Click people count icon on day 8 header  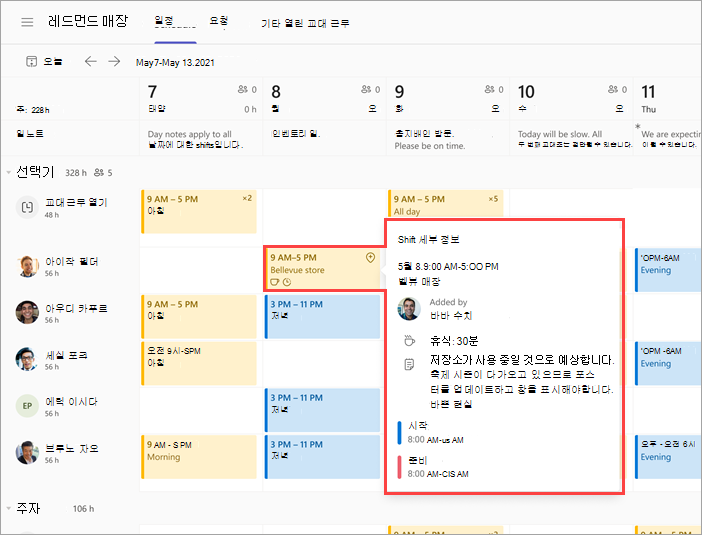point(366,89)
